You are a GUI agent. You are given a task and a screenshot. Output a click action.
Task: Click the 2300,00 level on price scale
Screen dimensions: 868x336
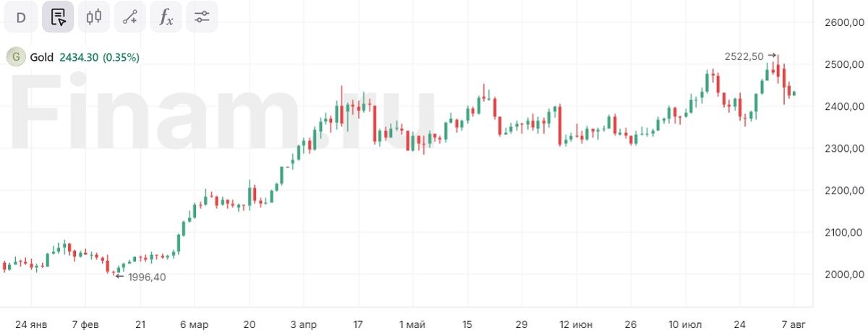point(845,149)
